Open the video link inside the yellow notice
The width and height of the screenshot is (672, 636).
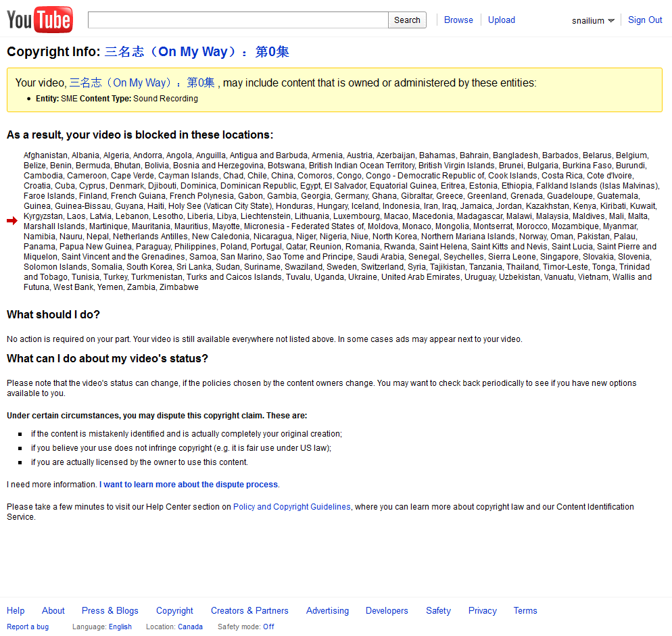(142, 82)
